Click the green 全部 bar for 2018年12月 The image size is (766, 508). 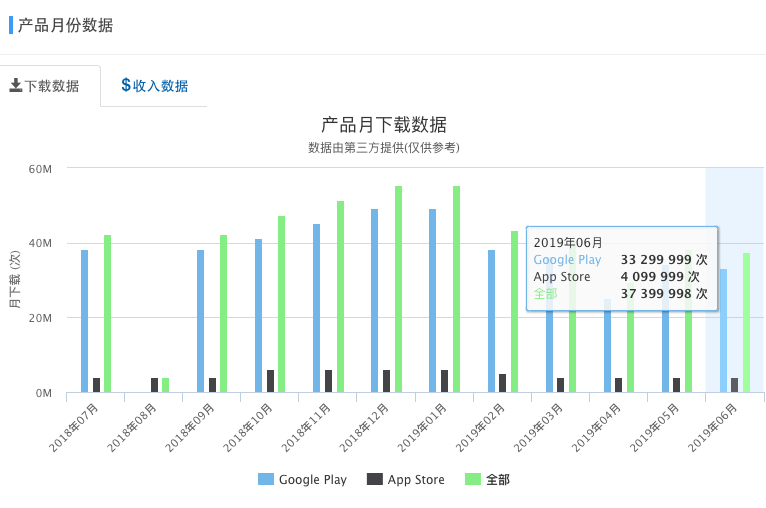click(398, 290)
